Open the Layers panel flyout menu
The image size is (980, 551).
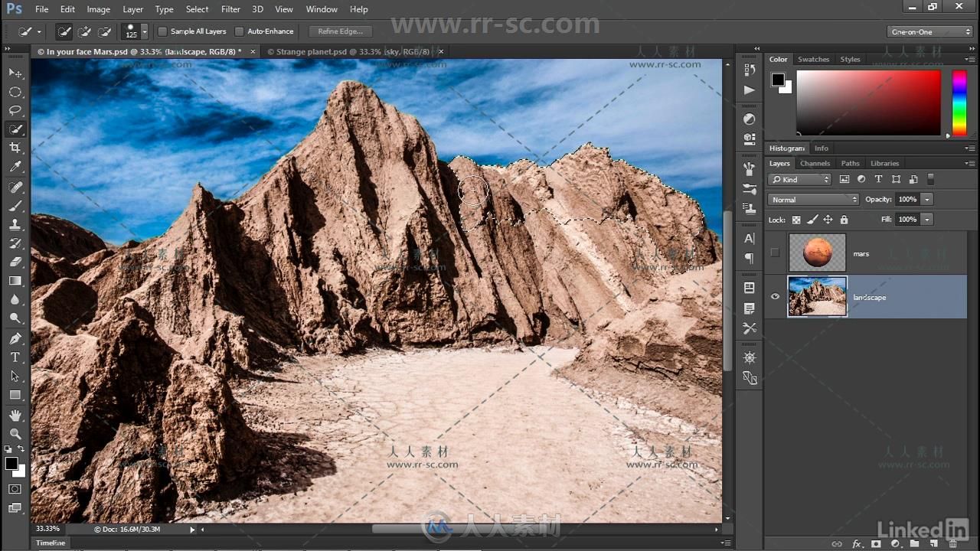(x=970, y=163)
